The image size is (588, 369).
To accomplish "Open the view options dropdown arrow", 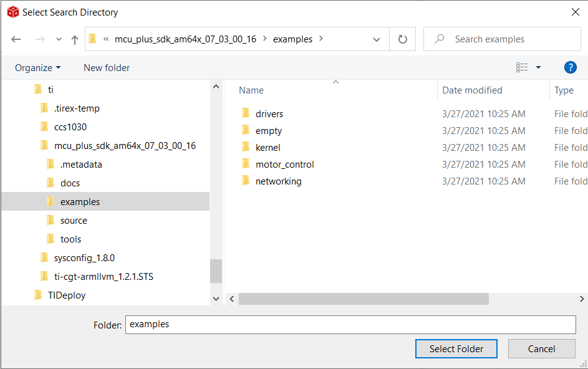I will click(x=539, y=67).
